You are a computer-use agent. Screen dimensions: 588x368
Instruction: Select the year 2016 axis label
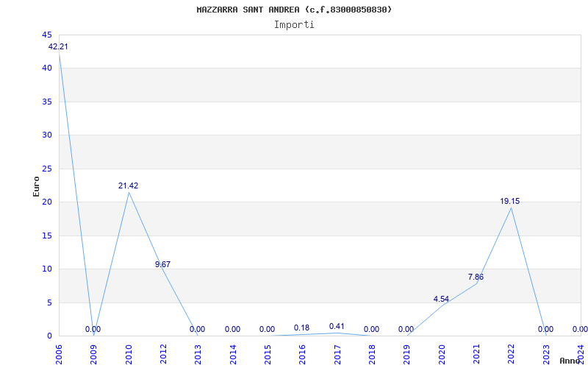[x=303, y=354]
